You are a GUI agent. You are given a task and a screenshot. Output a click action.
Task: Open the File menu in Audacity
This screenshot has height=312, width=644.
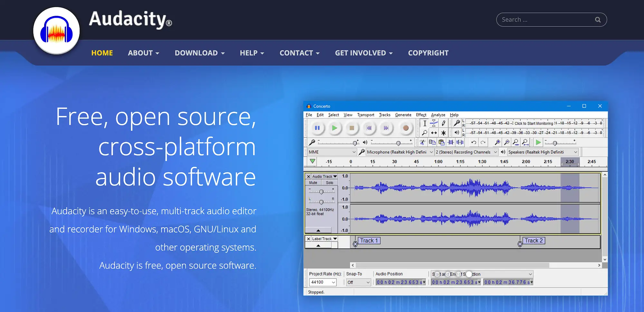click(x=309, y=115)
